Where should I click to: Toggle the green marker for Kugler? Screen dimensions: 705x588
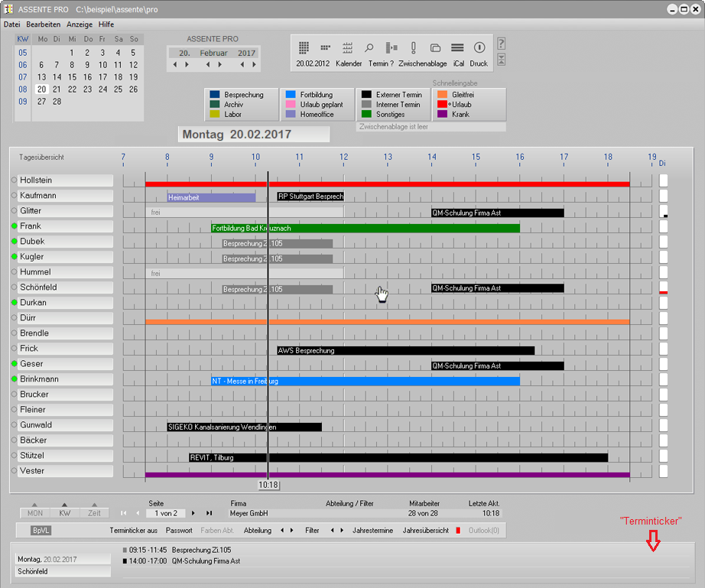pos(14,257)
